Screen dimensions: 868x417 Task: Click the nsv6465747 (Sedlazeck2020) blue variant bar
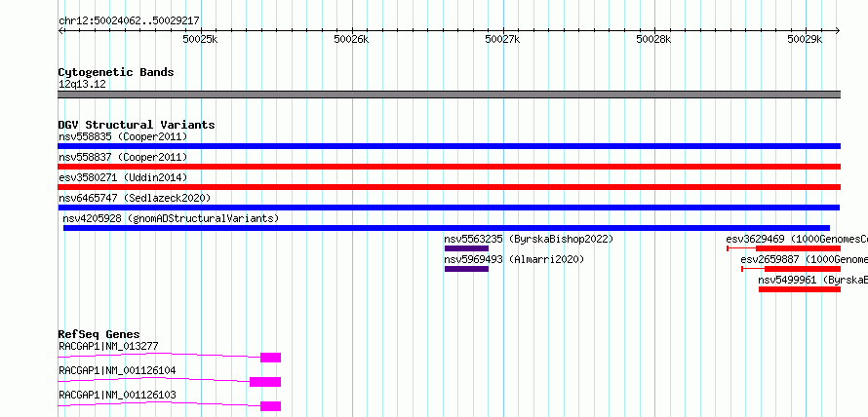449,208
